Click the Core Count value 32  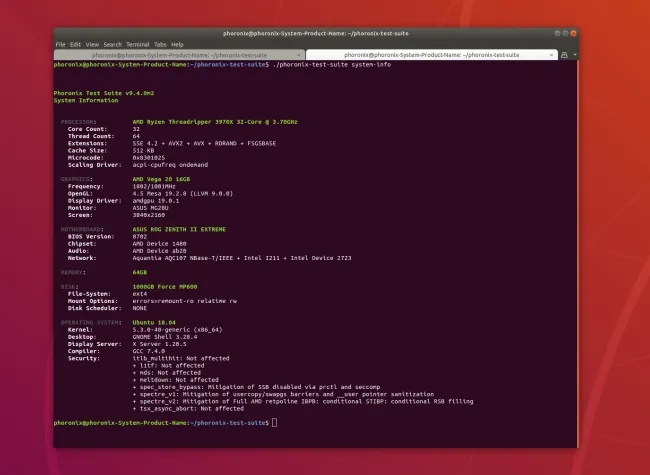click(x=136, y=129)
